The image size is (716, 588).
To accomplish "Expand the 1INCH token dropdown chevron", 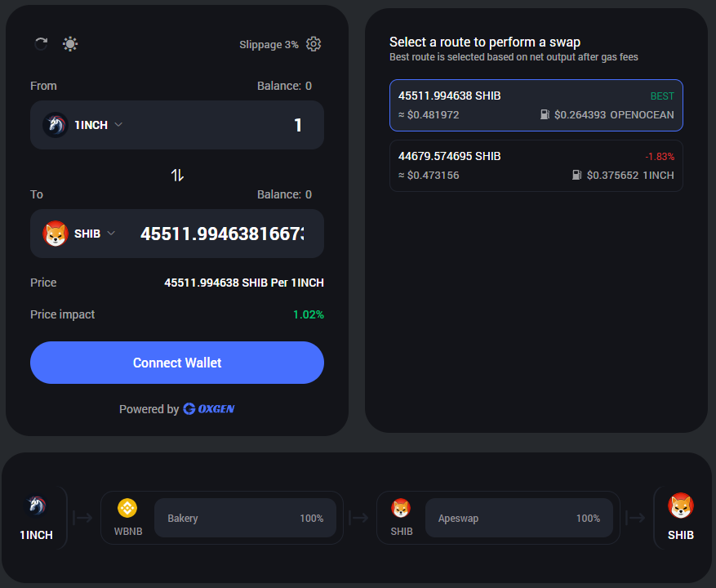I will (x=118, y=124).
